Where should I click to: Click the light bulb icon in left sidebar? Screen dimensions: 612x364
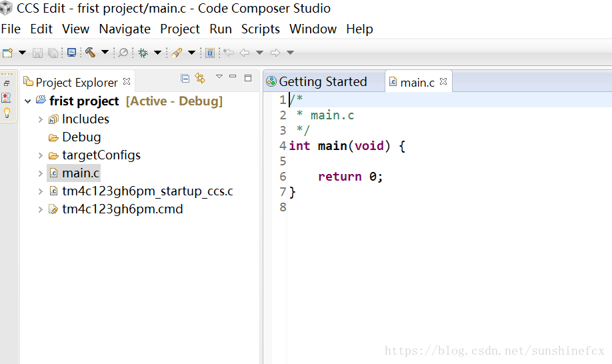[7, 113]
